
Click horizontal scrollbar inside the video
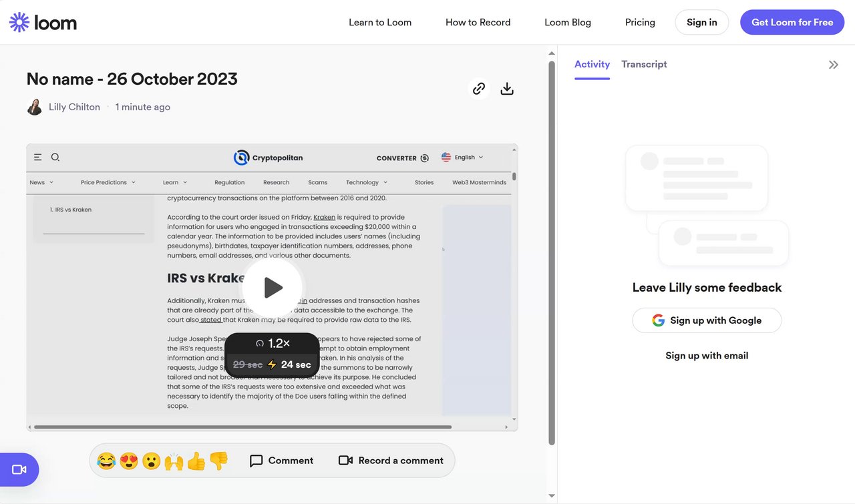(242, 427)
